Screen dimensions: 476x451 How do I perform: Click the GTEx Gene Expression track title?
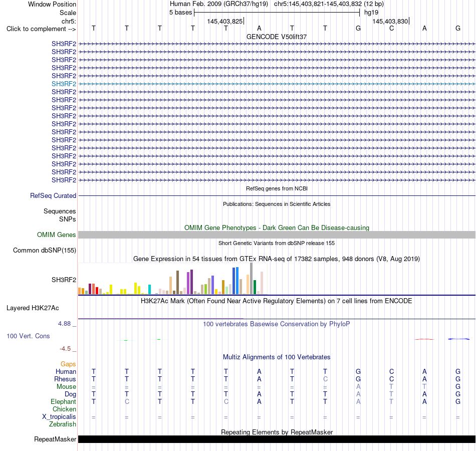pos(277,259)
